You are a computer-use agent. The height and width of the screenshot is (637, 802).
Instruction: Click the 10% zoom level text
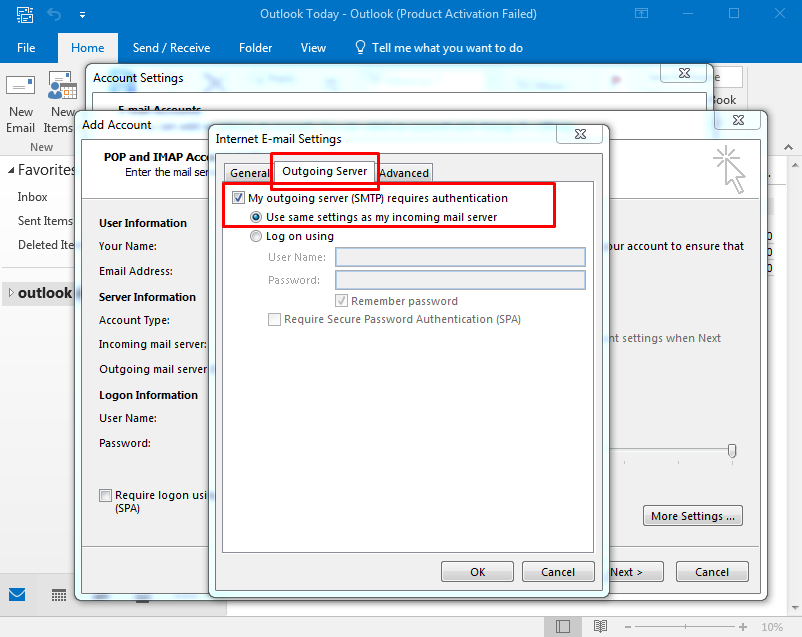(x=772, y=627)
